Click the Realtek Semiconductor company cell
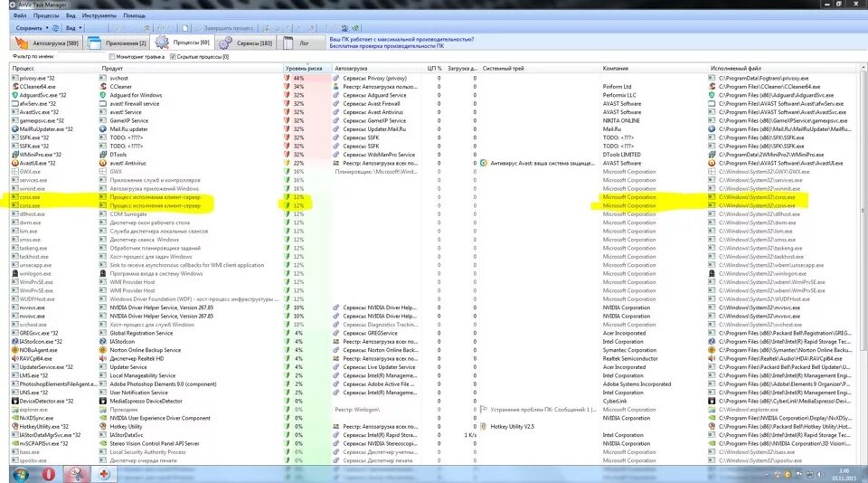This screenshot has height=483, width=868. click(x=630, y=358)
